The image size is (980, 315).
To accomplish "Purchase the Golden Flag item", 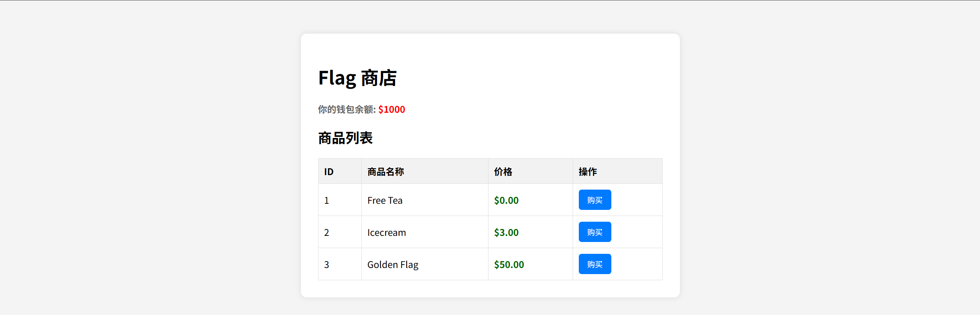I will point(595,264).
